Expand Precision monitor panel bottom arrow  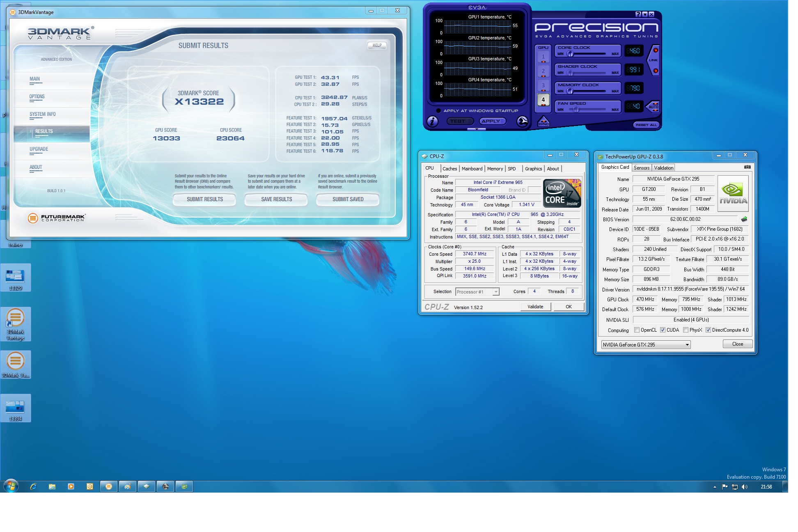click(x=477, y=129)
